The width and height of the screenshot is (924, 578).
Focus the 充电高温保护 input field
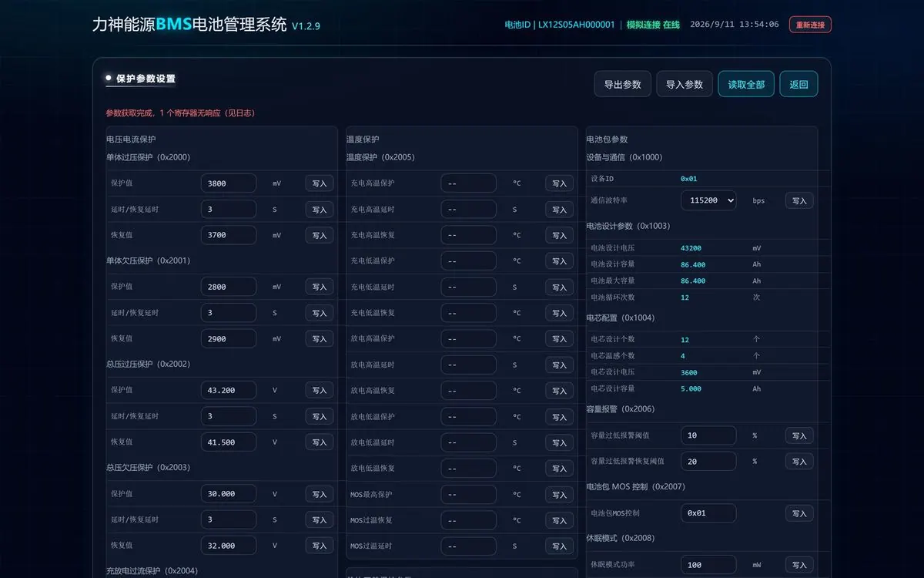tap(469, 183)
